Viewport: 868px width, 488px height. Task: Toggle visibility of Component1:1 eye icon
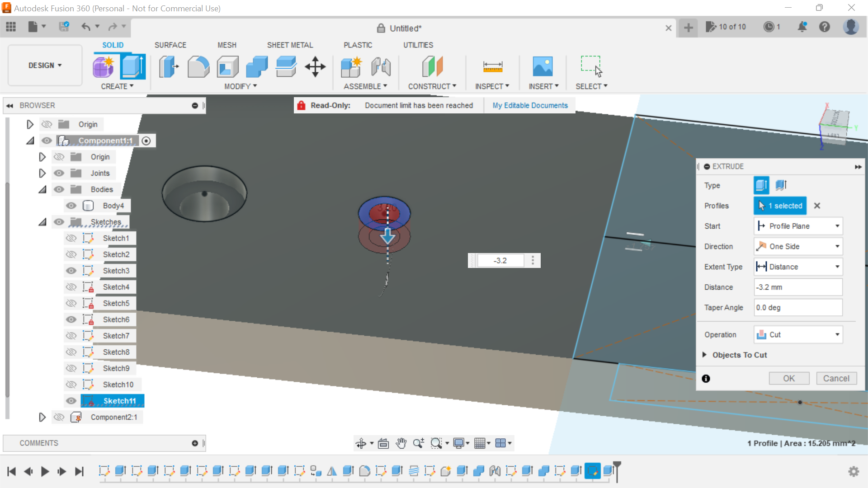tap(47, 141)
